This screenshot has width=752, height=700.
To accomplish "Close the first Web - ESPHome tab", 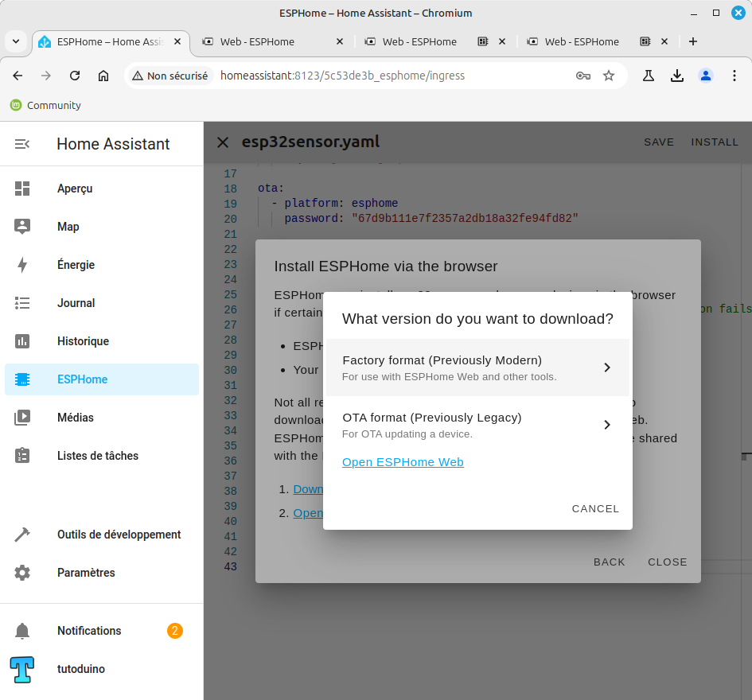I will click(340, 41).
